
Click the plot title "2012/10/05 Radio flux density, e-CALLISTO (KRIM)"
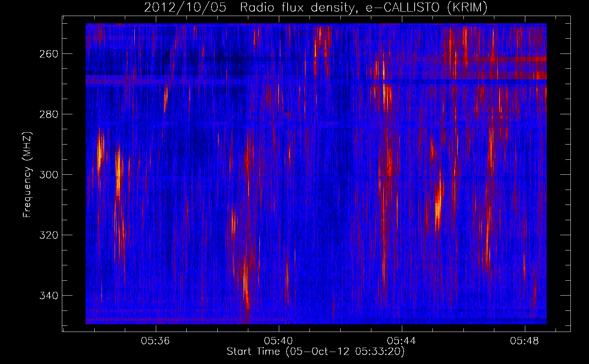pos(316,7)
